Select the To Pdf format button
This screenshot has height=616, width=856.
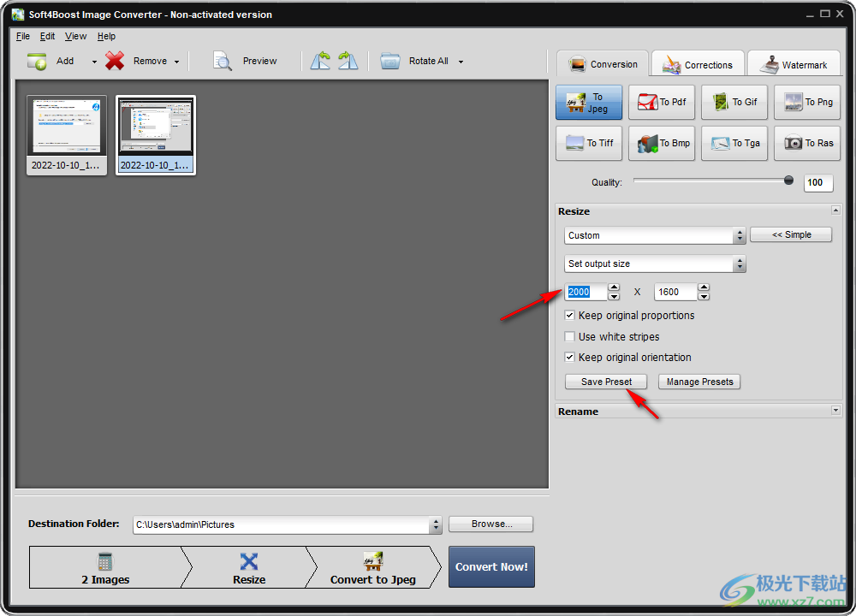pos(662,102)
